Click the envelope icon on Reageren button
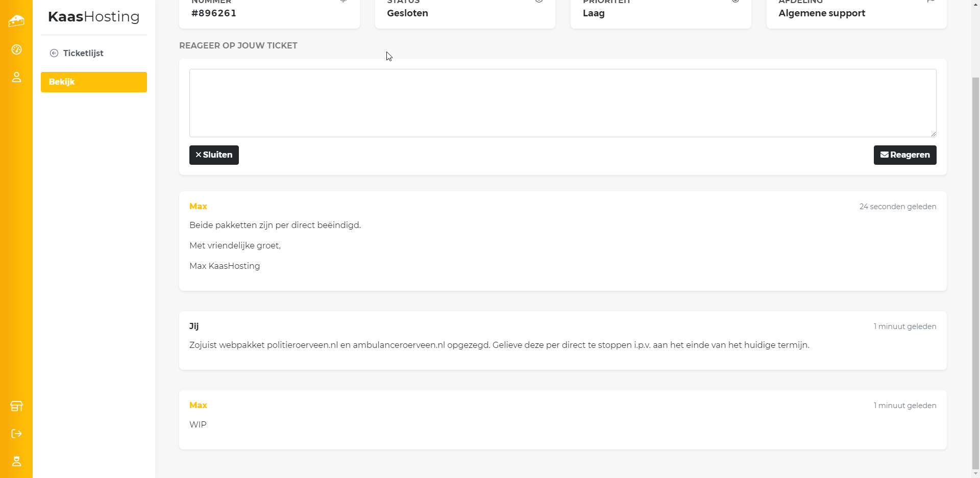Viewport: 980px width, 478px height. click(x=884, y=155)
